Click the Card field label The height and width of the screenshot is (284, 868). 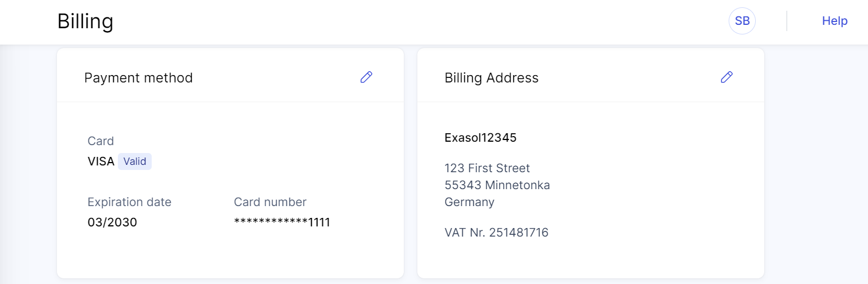pyautogui.click(x=100, y=141)
